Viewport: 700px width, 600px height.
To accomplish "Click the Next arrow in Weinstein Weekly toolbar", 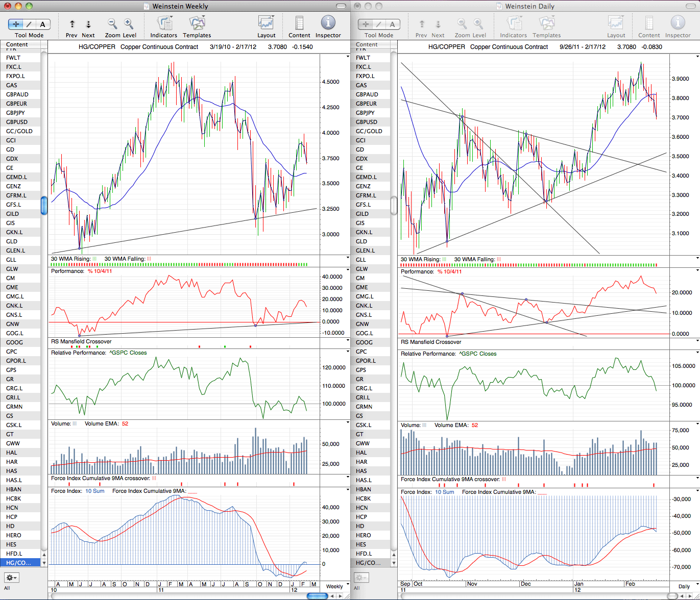I will [x=88, y=24].
